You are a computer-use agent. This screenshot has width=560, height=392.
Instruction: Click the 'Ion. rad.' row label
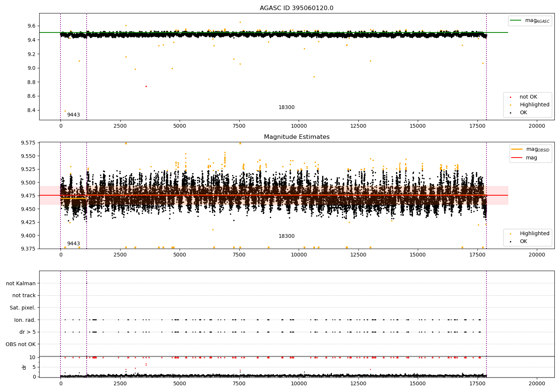point(25,320)
